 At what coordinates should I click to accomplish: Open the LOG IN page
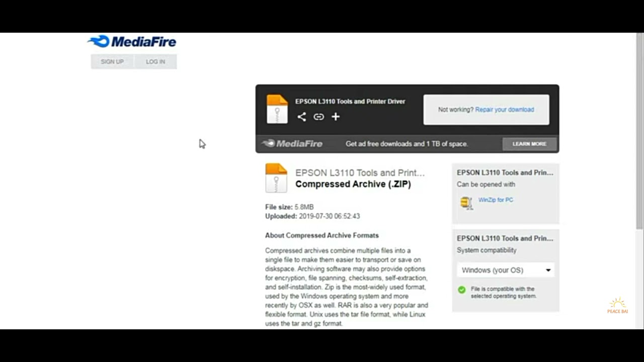(155, 61)
